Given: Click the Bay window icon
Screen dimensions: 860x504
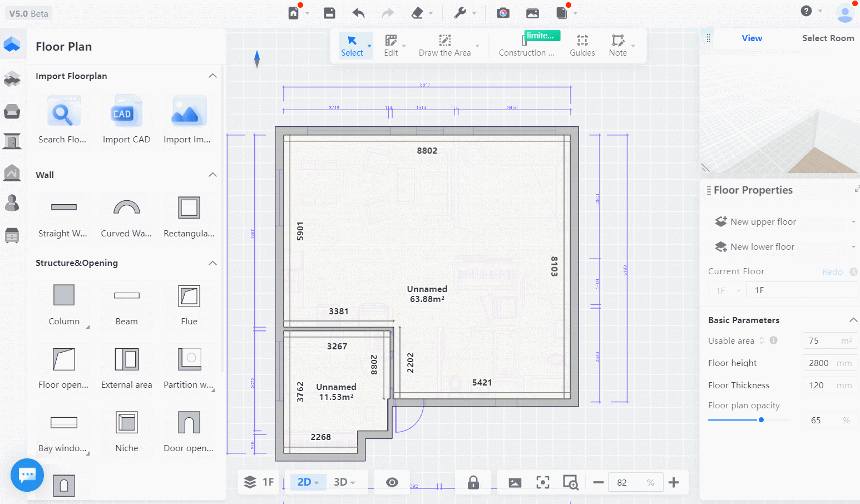Looking at the screenshot, I should pyautogui.click(x=63, y=423).
